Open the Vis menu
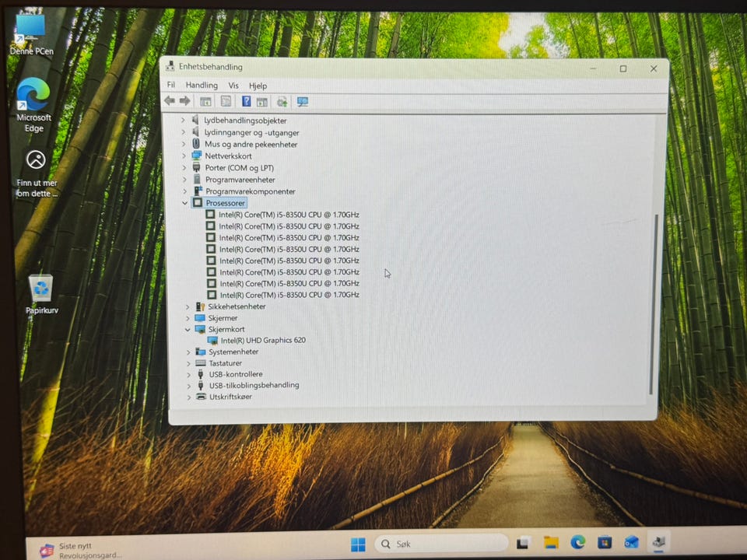Screen dimensions: 747x560 (233, 86)
